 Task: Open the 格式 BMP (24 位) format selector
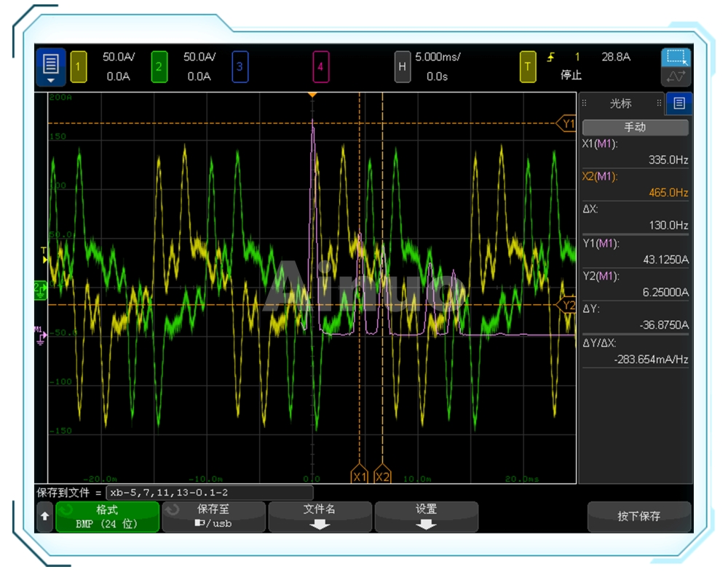pyautogui.click(x=107, y=517)
